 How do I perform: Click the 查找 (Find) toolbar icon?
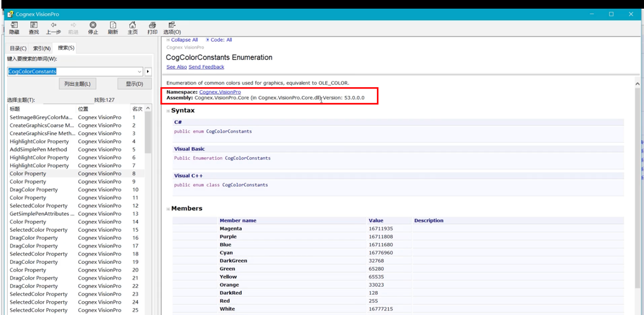pyautogui.click(x=33, y=28)
